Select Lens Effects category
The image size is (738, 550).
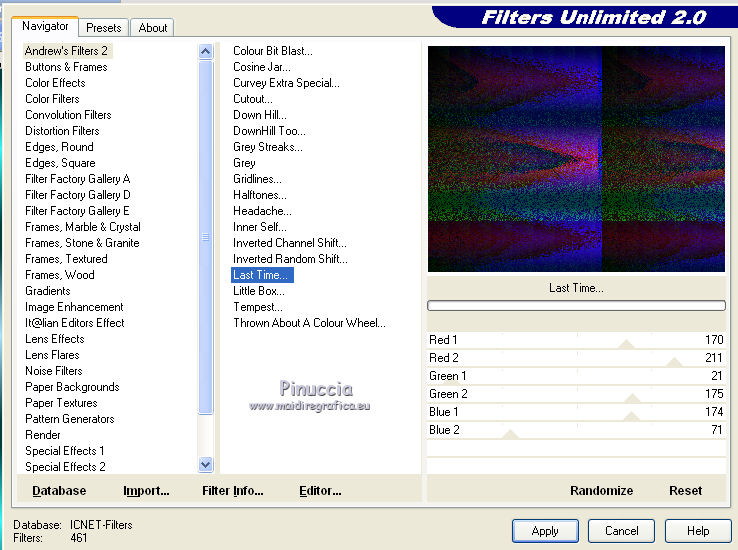click(x=55, y=339)
